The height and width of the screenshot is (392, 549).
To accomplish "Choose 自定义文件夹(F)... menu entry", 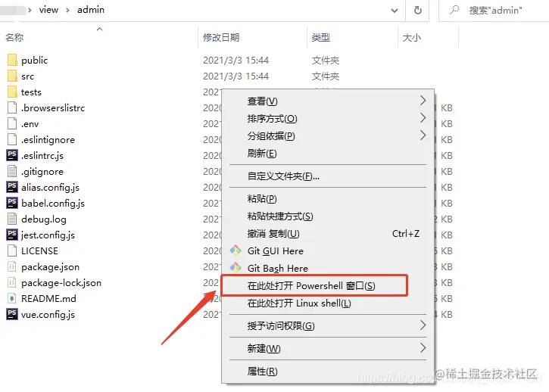I will click(x=328, y=176).
